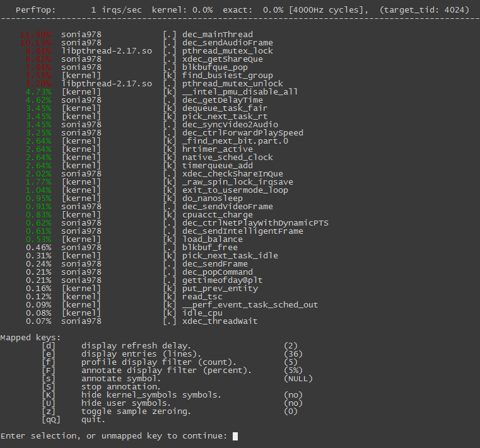480x448 pixels.
Task: Click the (5%) annotate filter value
Action: point(293,370)
